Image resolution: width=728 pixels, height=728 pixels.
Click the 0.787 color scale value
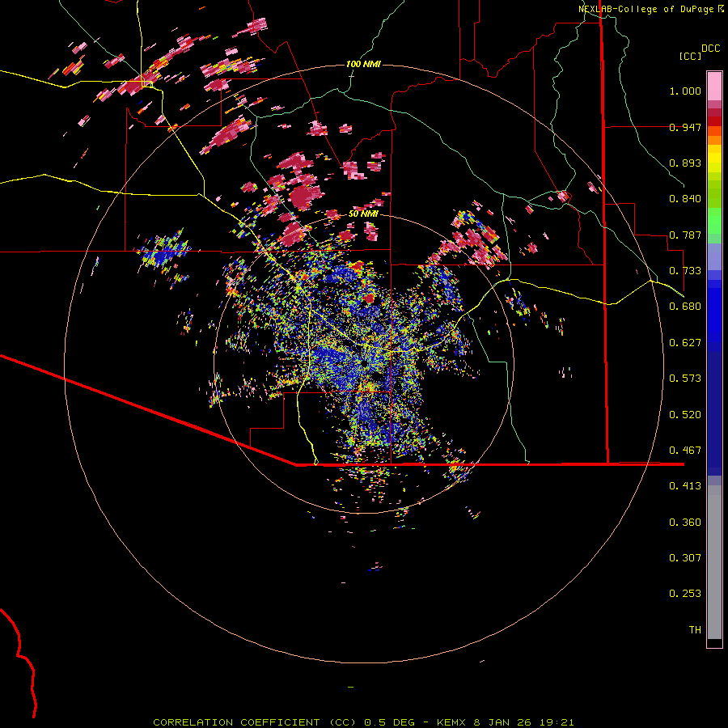[685, 235]
